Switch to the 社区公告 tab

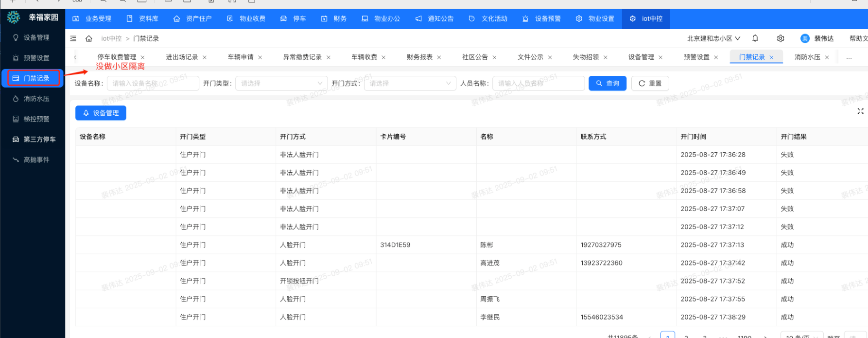475,57
